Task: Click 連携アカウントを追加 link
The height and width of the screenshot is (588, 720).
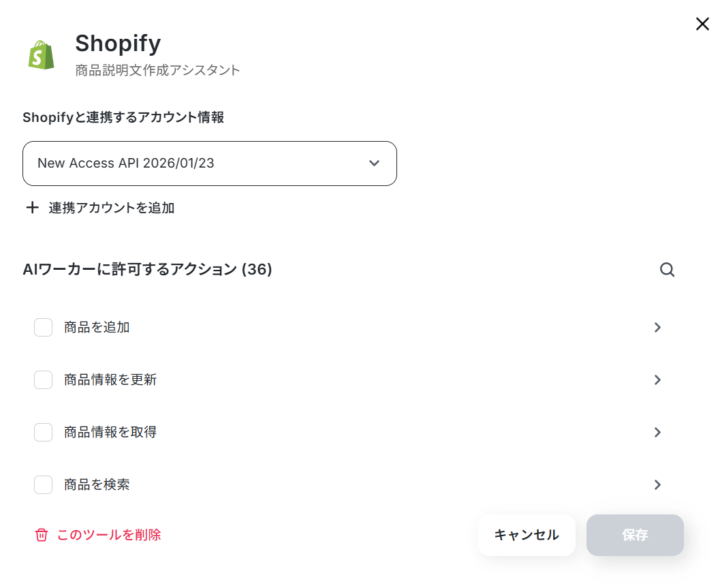Action: (x=112, y=208)
